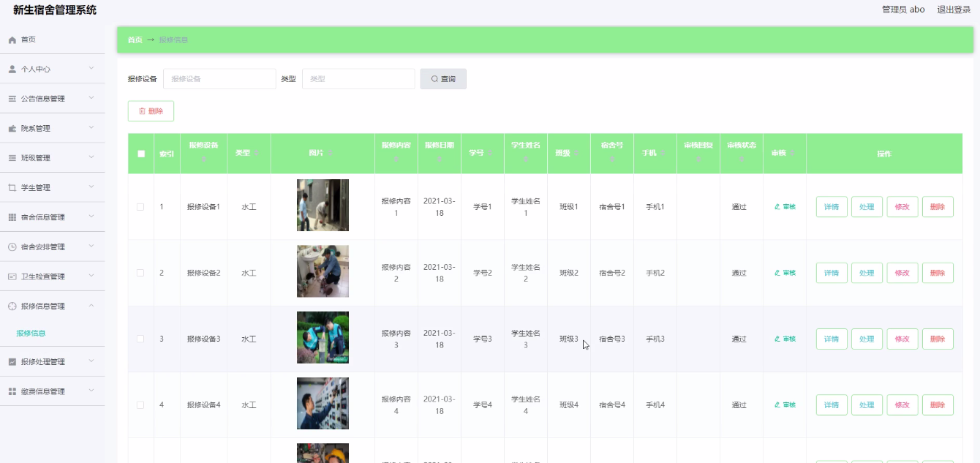980x463 pixels.
Task: Click 退出登录 to log out
Action: pos(954,10)
